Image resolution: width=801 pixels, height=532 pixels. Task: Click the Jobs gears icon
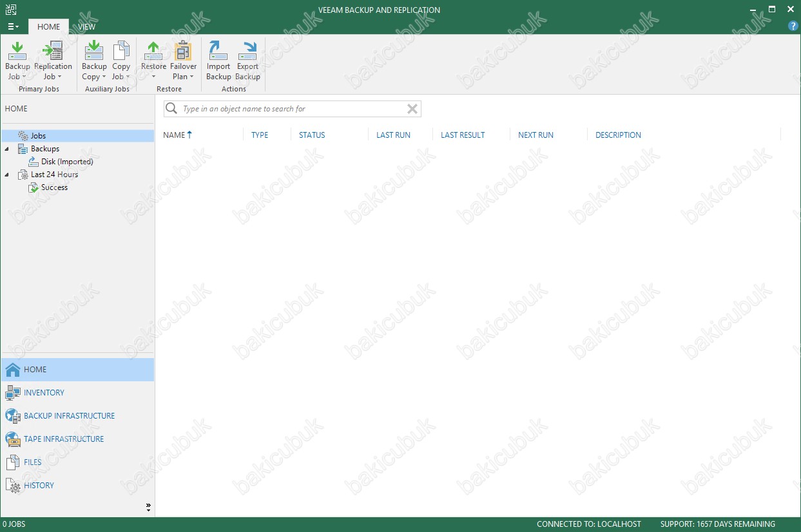point(23,136)
